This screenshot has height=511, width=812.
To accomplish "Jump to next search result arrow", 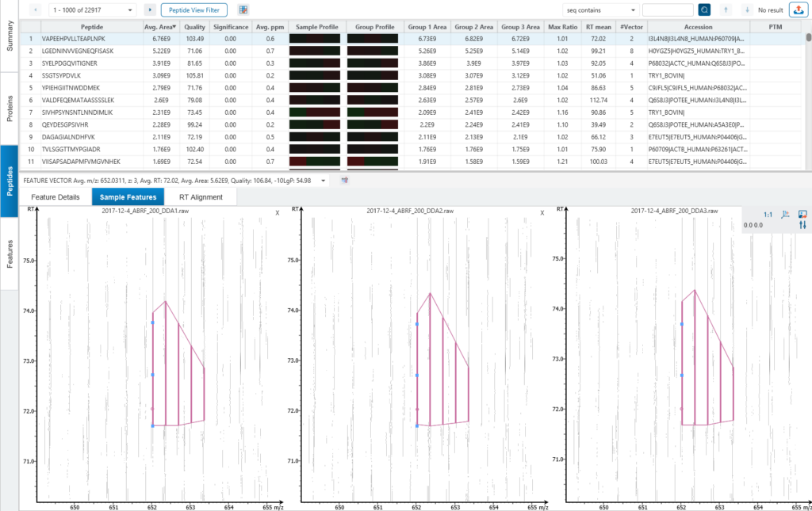I will click(747, 10).
